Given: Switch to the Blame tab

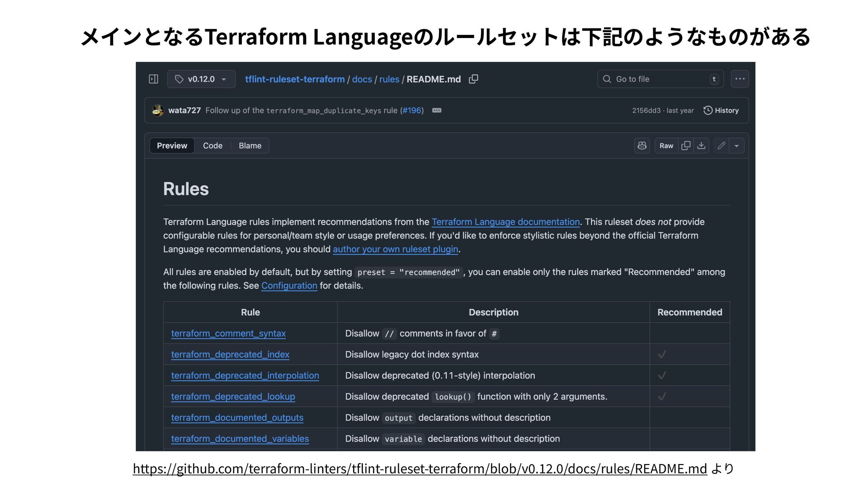Looking at the screenshot, I should pyautogui.click(x=250, y=145).
